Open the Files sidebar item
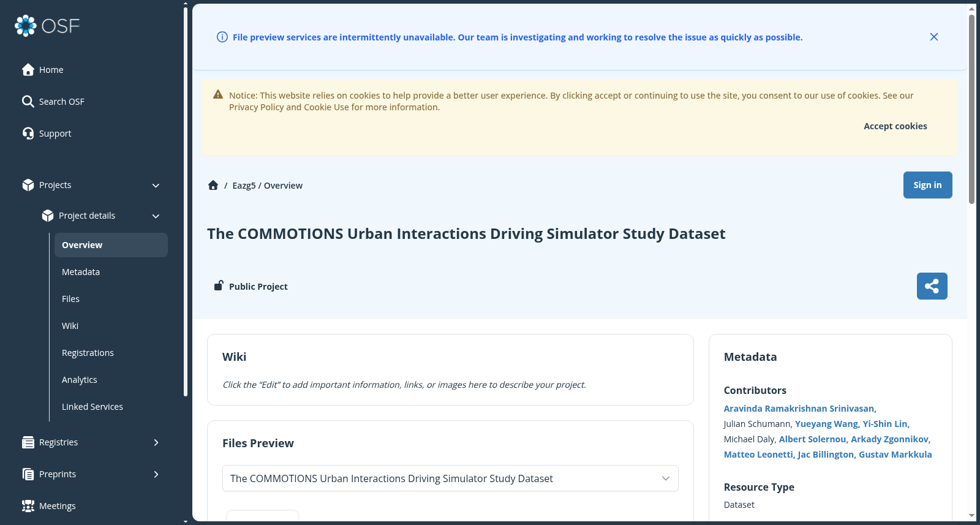The width and height of the screenshot is (980, 525). pos(111,299)
